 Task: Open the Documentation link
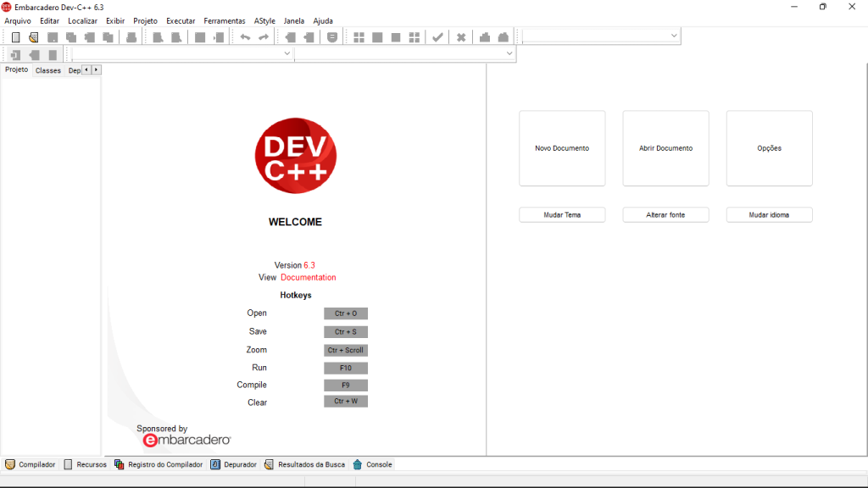tap(308, 277)
